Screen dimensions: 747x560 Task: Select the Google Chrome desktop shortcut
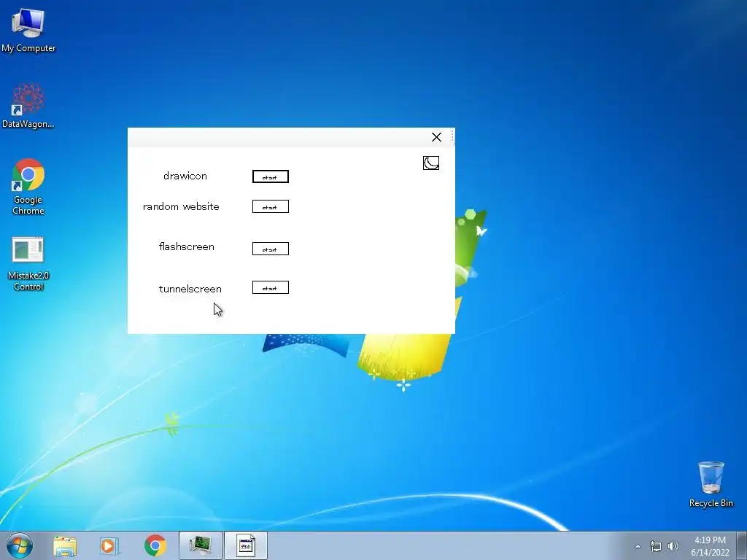pyautogui.click(x=28, y=187)
